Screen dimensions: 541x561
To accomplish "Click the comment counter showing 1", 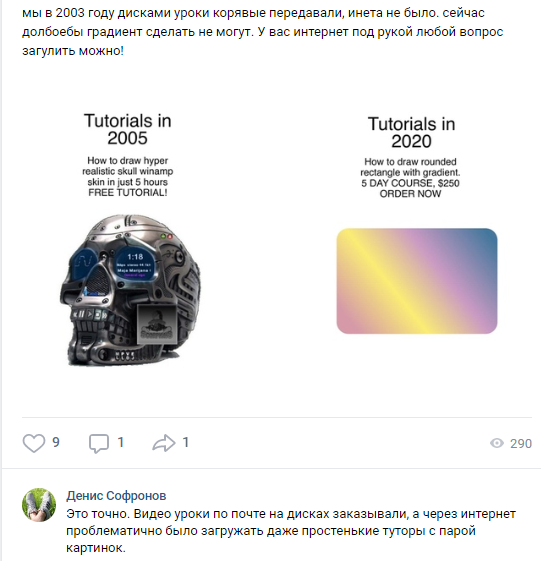I will point(121,443).
